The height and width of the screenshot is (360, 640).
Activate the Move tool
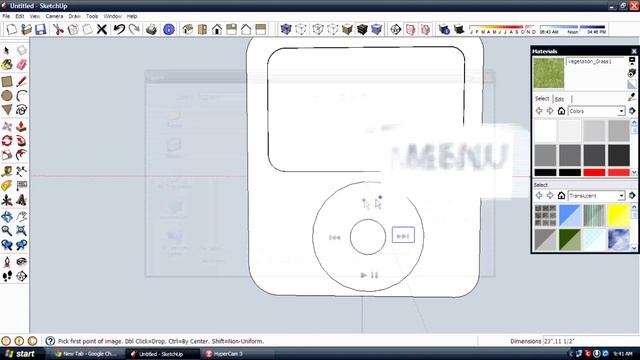pyautogui.click(x=7, y=127)
